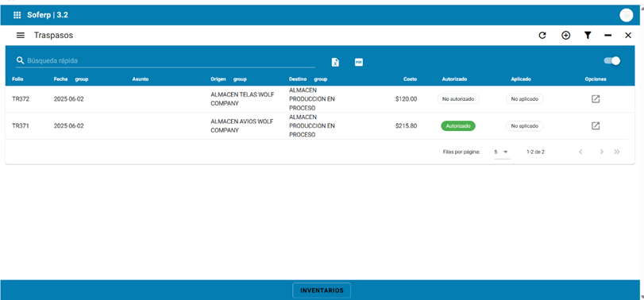Viewport: 644px width, 300px height.
Task: Sort by the Autorizado column header
Action: [x=455, y=79]
